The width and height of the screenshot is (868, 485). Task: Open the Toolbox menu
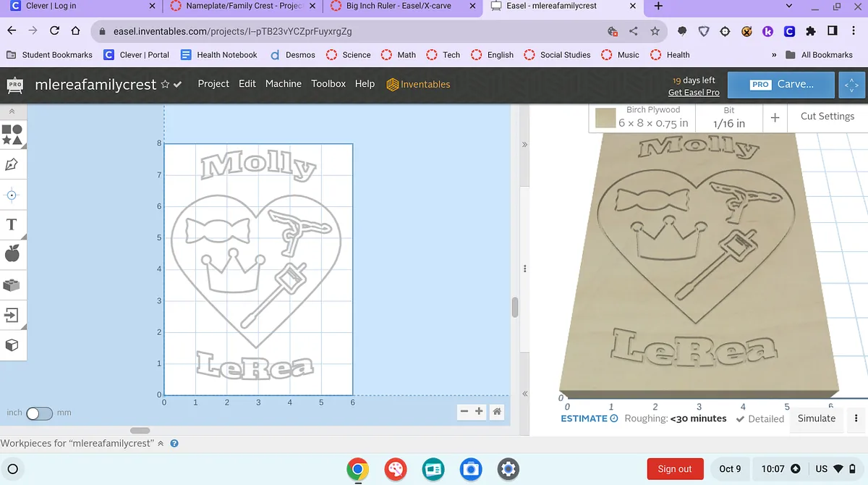(328, 84)
